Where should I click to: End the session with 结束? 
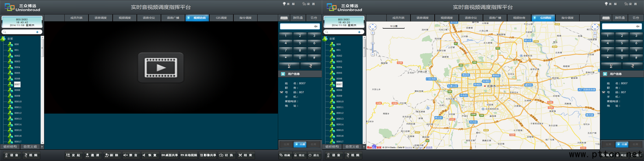pyautogui.click(x=245, y=155)
